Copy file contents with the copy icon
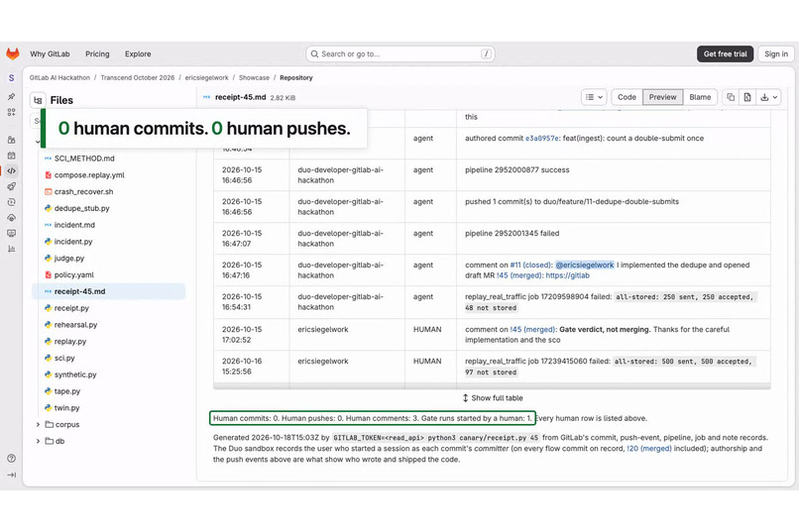Screen dimensions: 799x532 pyautogui.click(x=731, y=97)
